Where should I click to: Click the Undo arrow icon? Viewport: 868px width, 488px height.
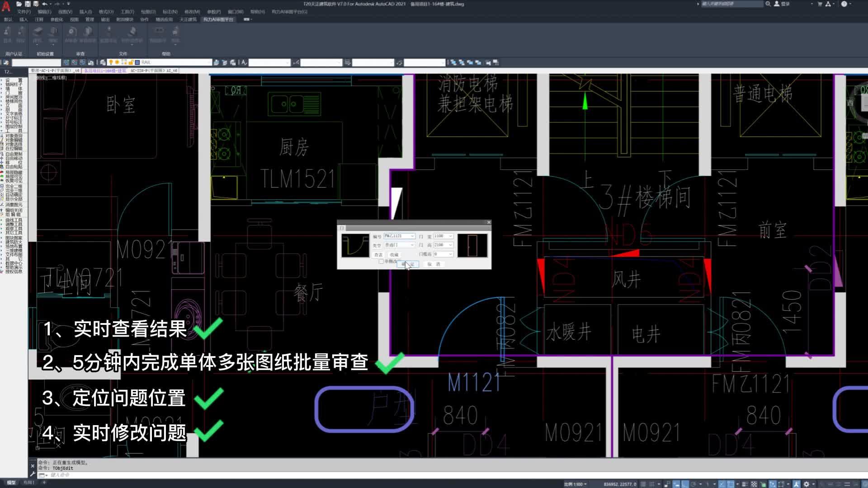(44, 4)
